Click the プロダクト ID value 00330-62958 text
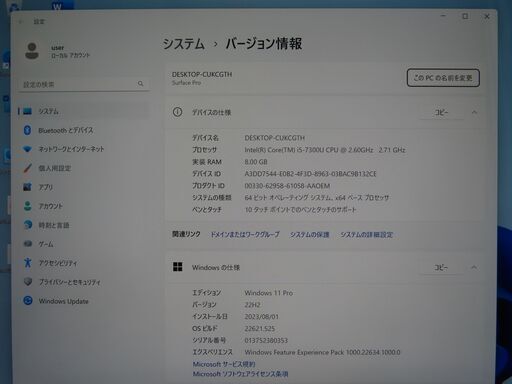 coord(287,186)
